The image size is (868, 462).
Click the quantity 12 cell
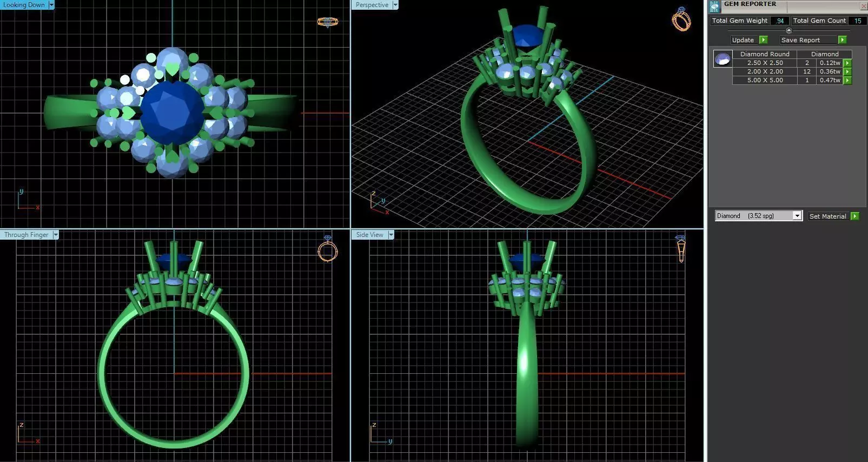pyautogui.click(x=807, y=72)
